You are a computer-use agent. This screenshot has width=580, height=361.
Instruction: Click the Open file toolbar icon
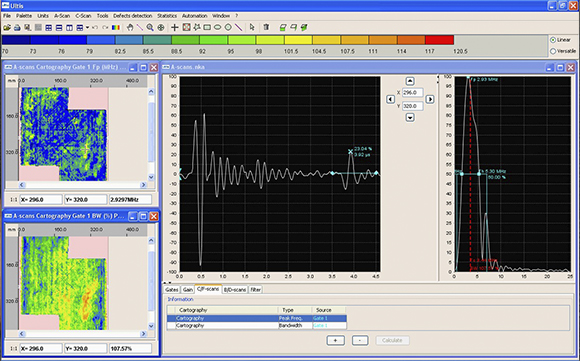pyautogui.click(x=7, y=27)
